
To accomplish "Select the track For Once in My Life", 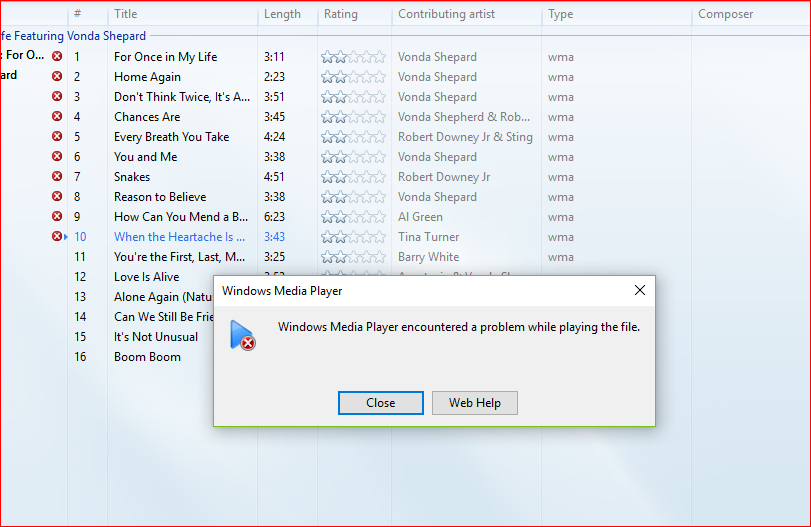I will coord(166,57).
